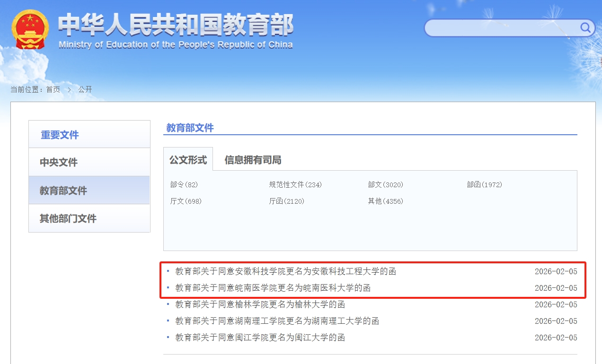Screen dimensions: 602x364
Task: Open 公开 breadcrumb link
Action: pos(85,90)
